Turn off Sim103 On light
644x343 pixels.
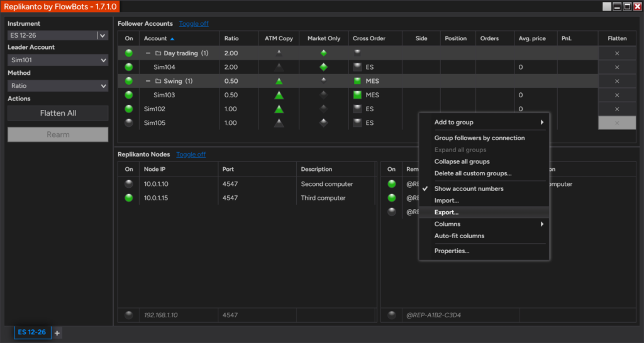(x=129, y=95)
